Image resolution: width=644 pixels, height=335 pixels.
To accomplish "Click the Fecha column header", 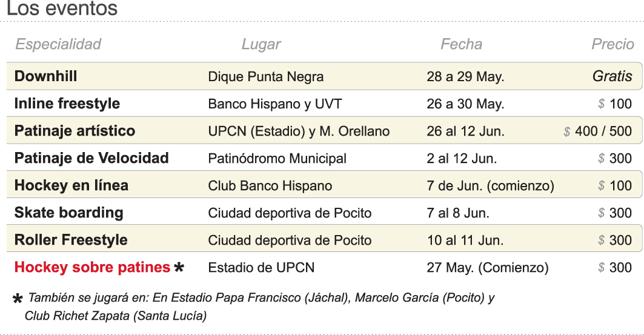I will pyautogui.click(x=461, y=44).
